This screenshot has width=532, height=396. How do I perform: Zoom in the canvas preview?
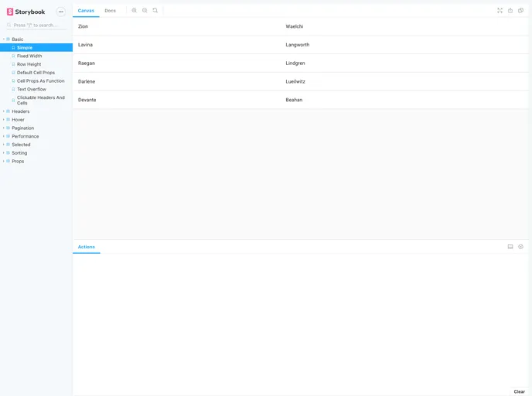135,11
